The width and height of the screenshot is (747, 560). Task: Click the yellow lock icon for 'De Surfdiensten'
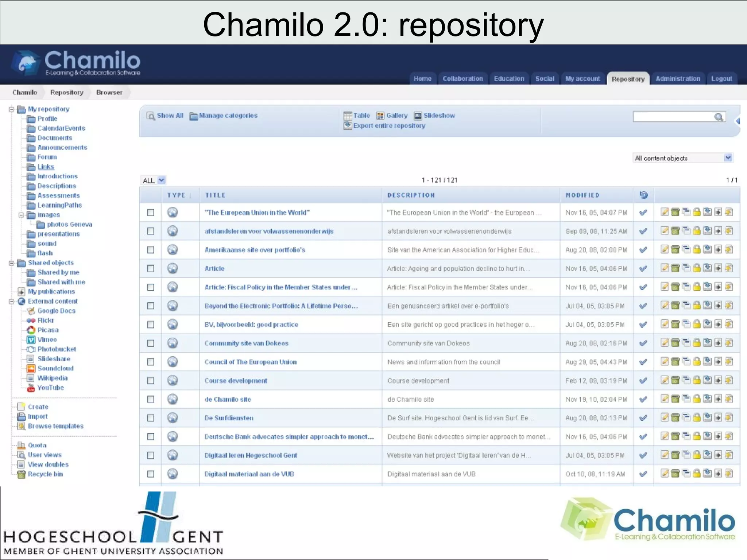point(697,417)
